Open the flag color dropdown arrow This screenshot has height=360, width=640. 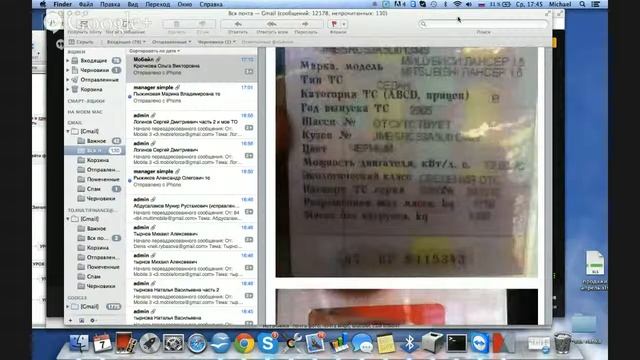[x=344, y=24]
